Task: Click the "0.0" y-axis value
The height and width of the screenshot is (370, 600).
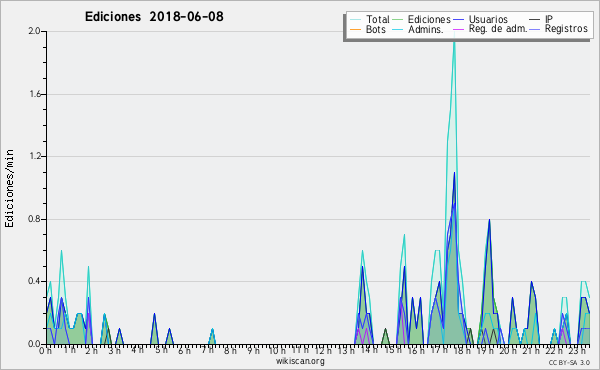Action: [34, 344]
